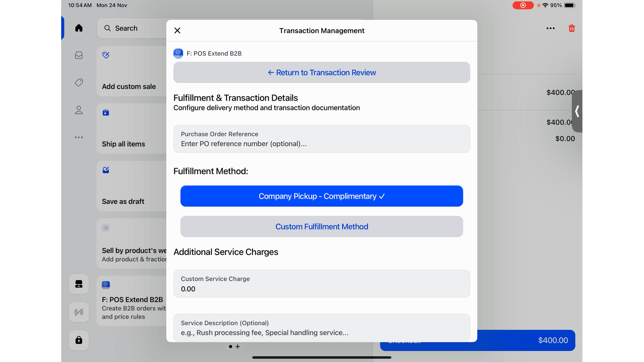Image resolution: width=644 pixels, height=362 pixels.
Task: Focus the Purchase Order Reference field
Action: pos(322,139)
